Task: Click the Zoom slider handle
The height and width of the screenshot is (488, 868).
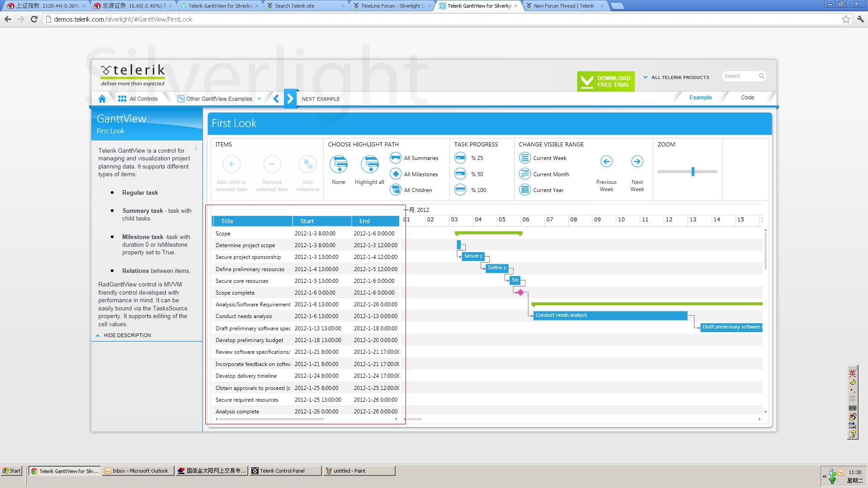Action: click(x=693, y=172)
